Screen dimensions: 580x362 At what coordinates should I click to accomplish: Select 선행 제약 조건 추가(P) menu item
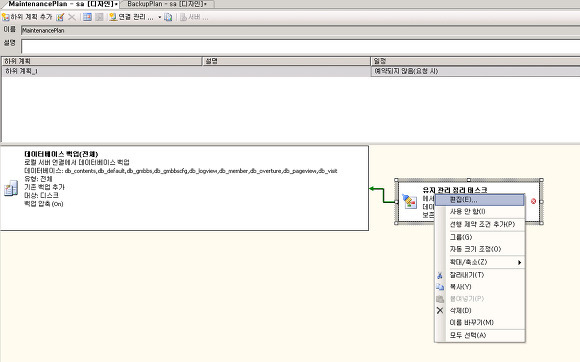[x=480, y=224]
